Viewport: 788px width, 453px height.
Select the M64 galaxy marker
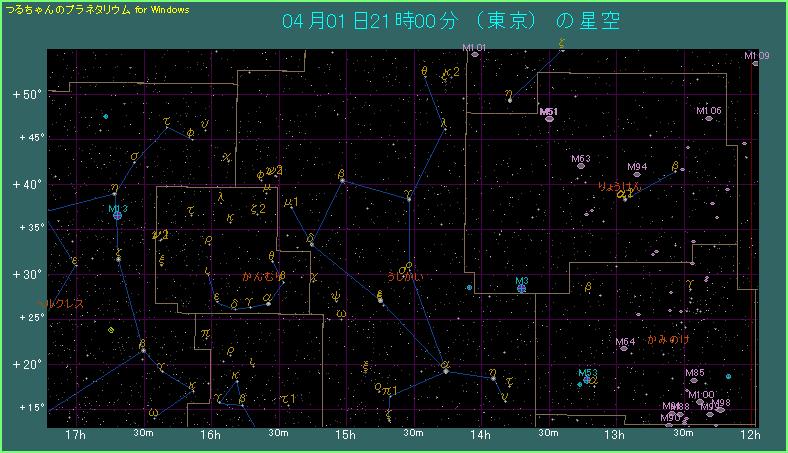coord(624,350)
